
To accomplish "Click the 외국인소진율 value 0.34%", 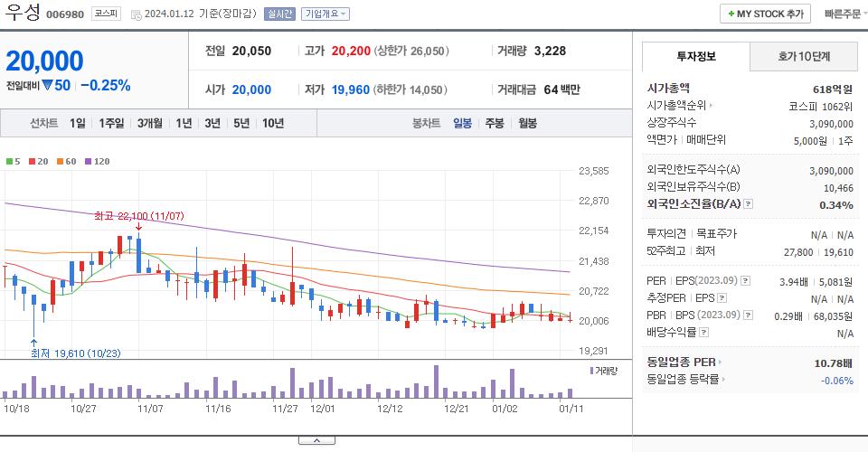I will pos(836,205).
